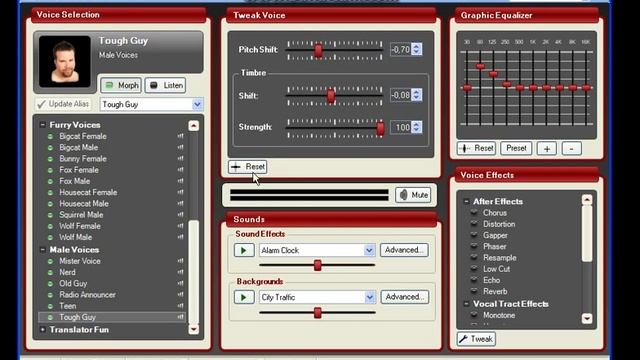Click Update Alias button
Screen dimensions: 640x360
63,104
